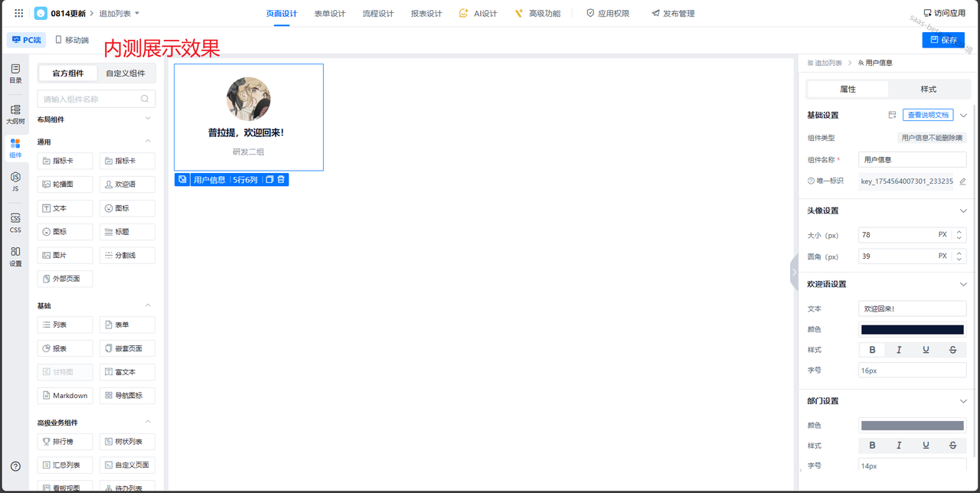Click the black color swatch under 欢迎语设置

(x=912, y=329)
